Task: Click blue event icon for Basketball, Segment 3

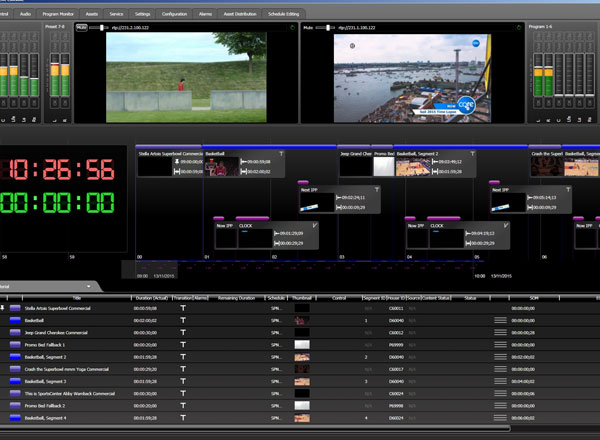Action: point(15,381)
